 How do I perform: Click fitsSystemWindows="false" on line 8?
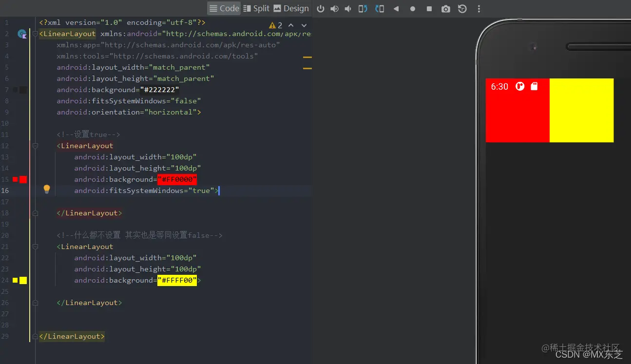click(x=129, y=101)
